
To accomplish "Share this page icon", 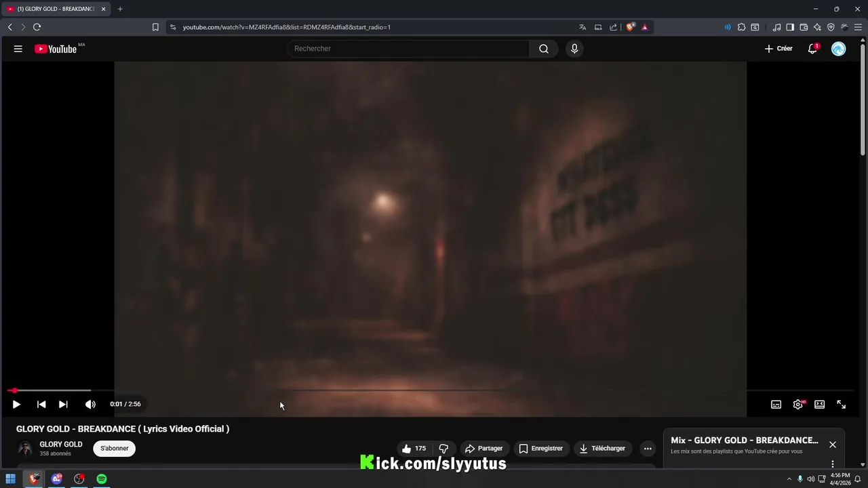I will tap(614, 27).
